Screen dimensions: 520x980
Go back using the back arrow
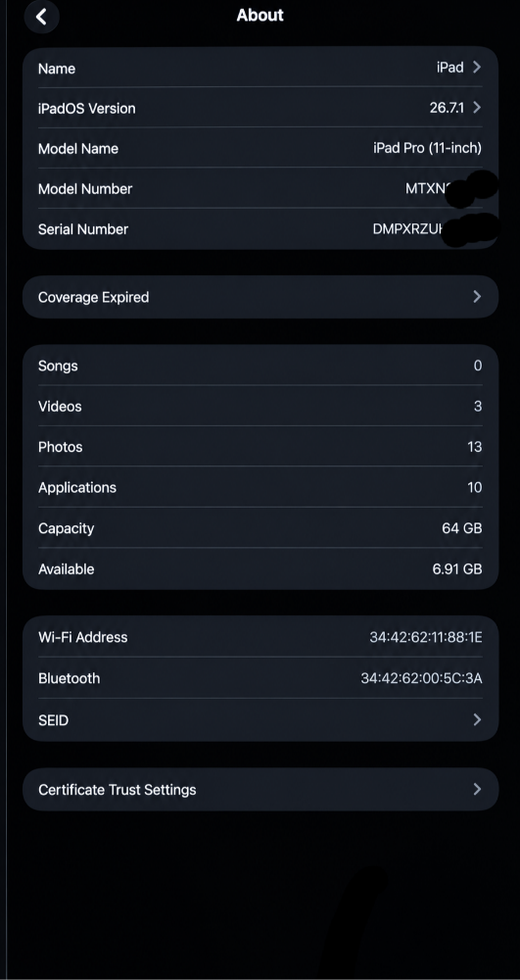[42, 17]
